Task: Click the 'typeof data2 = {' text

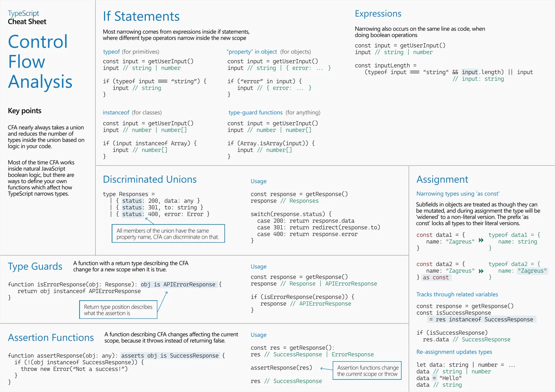Action: 514,264
